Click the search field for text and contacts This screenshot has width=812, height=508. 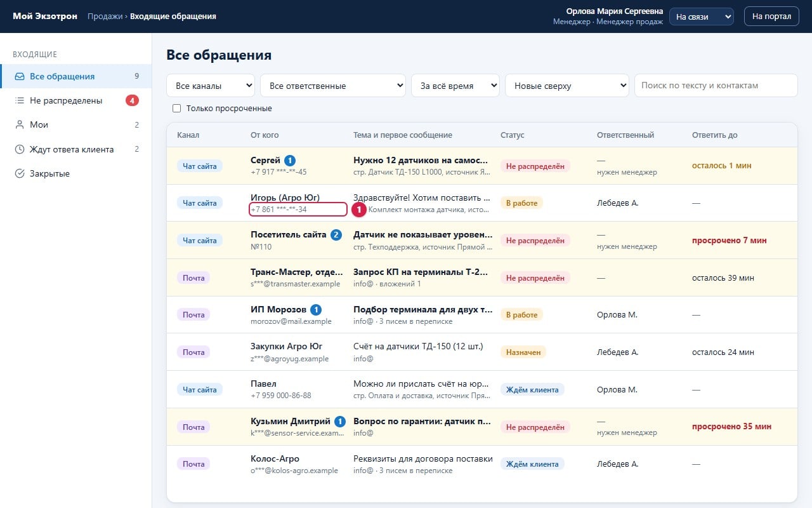pyautogui.click(x=716, y=86)
